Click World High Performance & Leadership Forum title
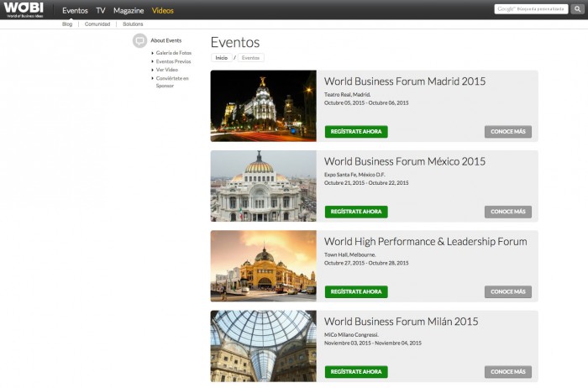This screenshot has width=588, height=388. (x=426, y=241)
